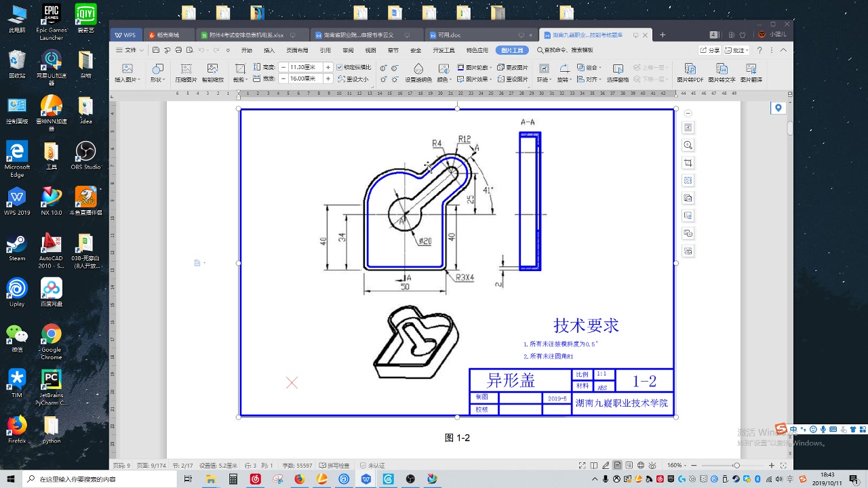Open the 插入 ribbon tab
Screen dimensions: 868x488
pyautogui.click(x=269, y=49)
